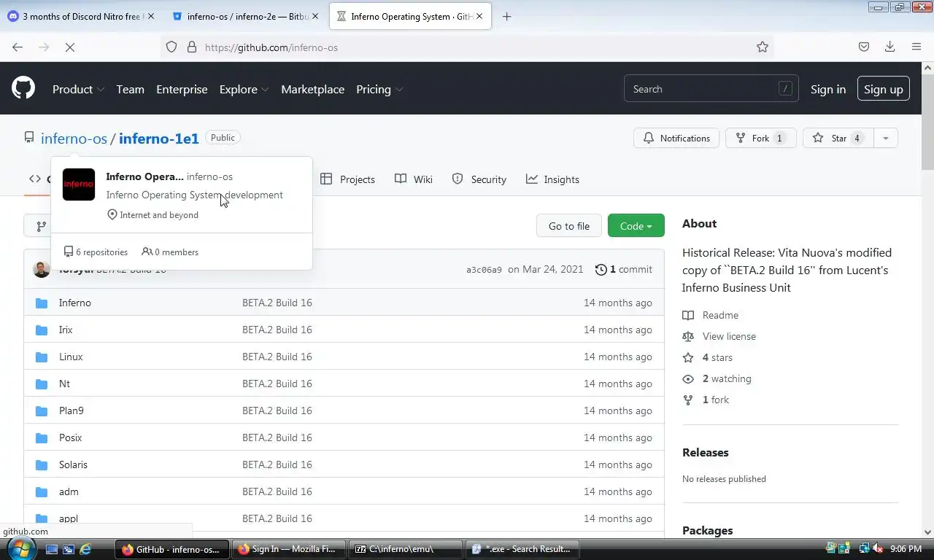Click the commit author avatar photo
The height and width of the screenshot is (560, 934).
(42, 269)
